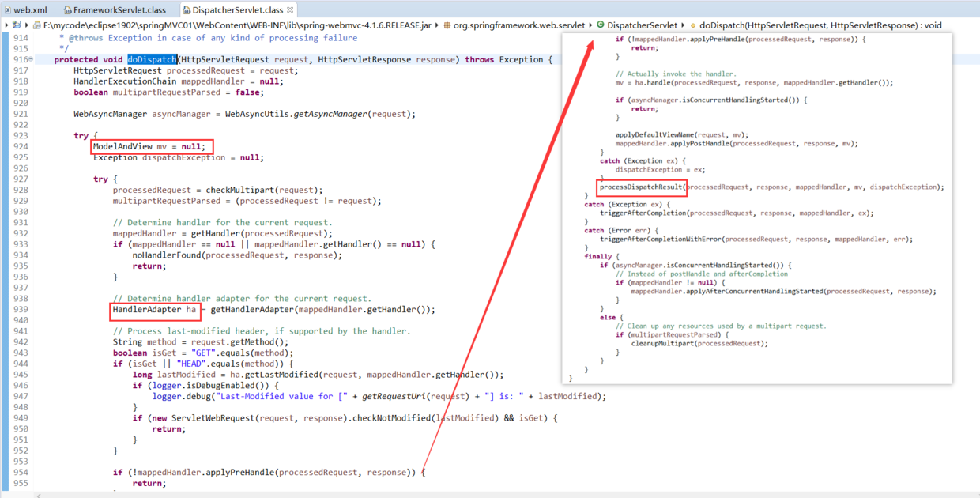Screen dimensions: 980x498
Task: Click 'HandlerAdapter ha' on line 939
Action: tap(153, 310)
